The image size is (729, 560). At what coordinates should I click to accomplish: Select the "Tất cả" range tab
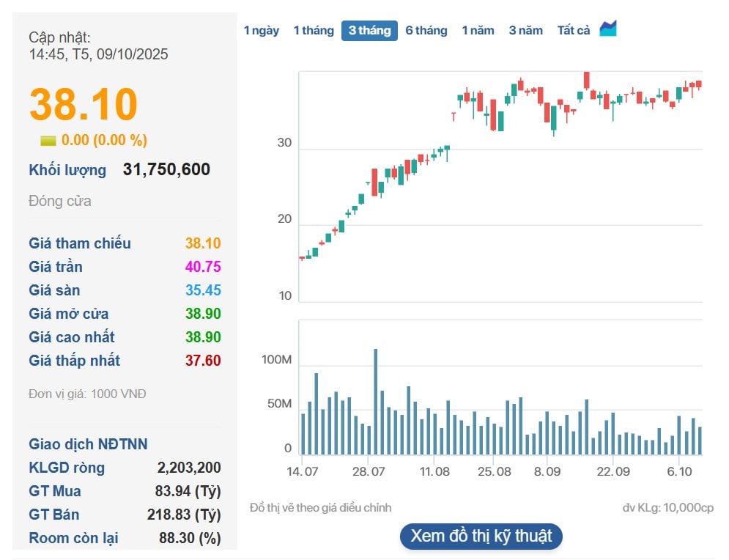pyautogui.click(x=574, y=31)
